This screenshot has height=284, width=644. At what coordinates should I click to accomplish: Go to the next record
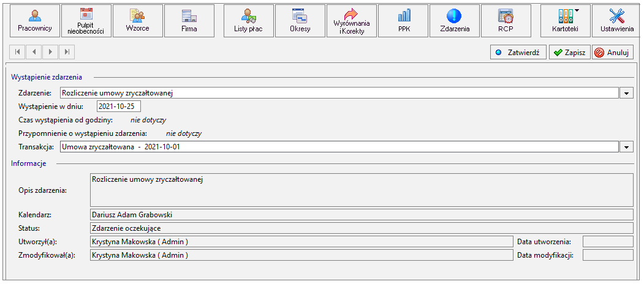pyautogui.click(x=50, y=51)
